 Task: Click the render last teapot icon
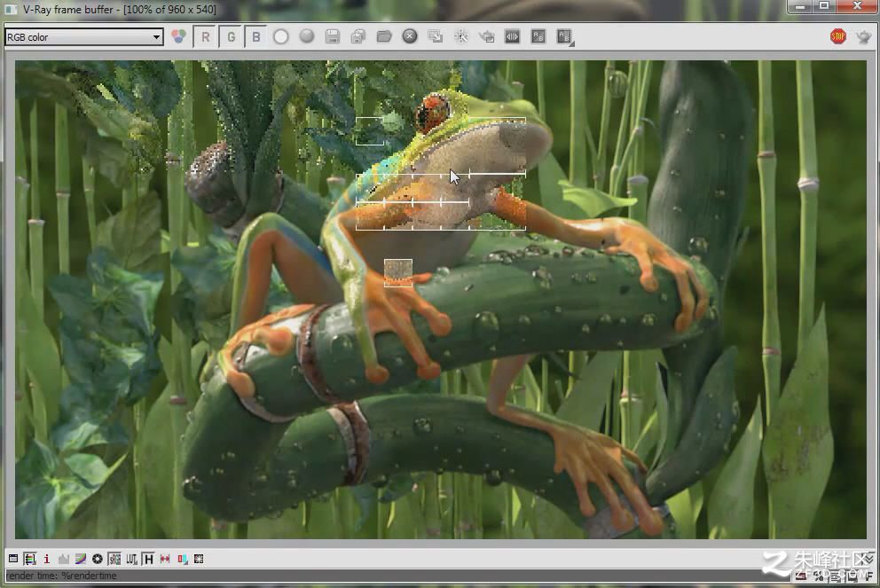tap(863, 37)
